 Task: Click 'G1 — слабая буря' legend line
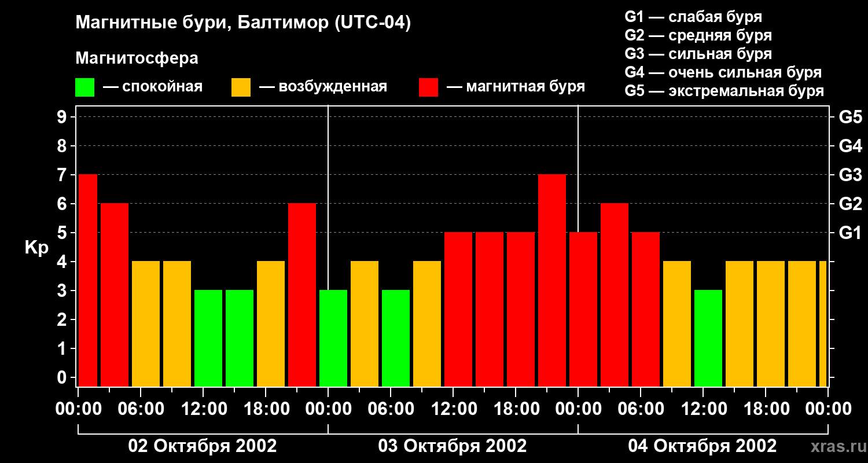point(693,17)
